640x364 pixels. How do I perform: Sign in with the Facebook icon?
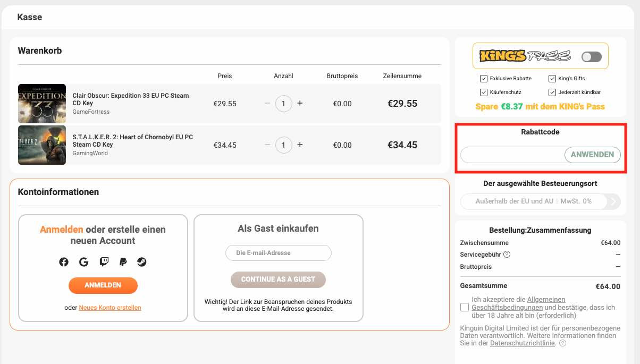pyautogui.click(x=64, y=262)
